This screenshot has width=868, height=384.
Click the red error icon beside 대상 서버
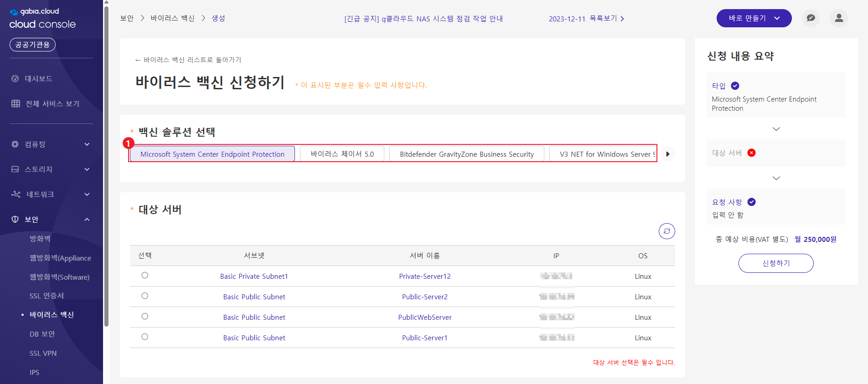[751, 153]
